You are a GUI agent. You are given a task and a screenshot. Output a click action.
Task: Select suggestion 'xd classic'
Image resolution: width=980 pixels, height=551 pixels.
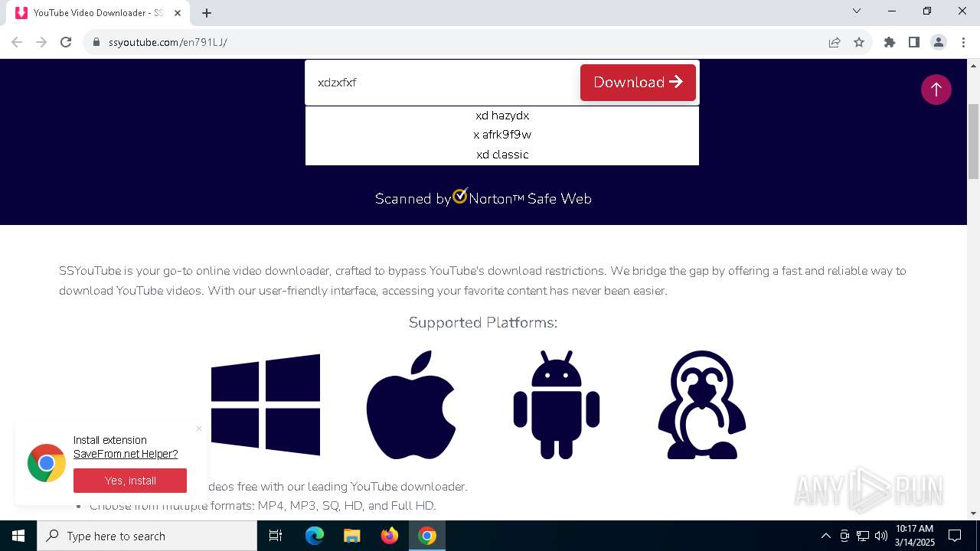click(502, 155)
